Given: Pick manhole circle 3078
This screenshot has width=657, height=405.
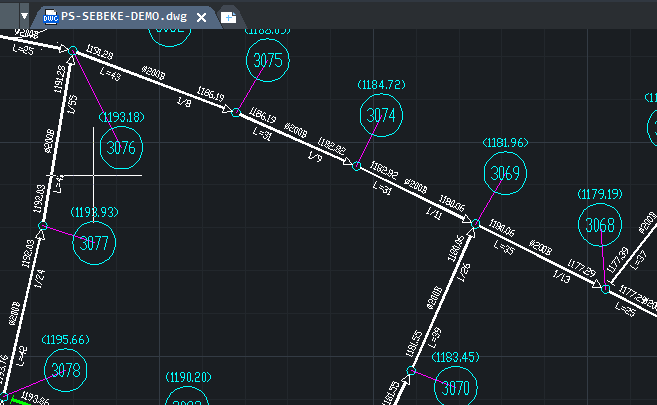Looking at the screenshot, I should click(x=65, y=370).
